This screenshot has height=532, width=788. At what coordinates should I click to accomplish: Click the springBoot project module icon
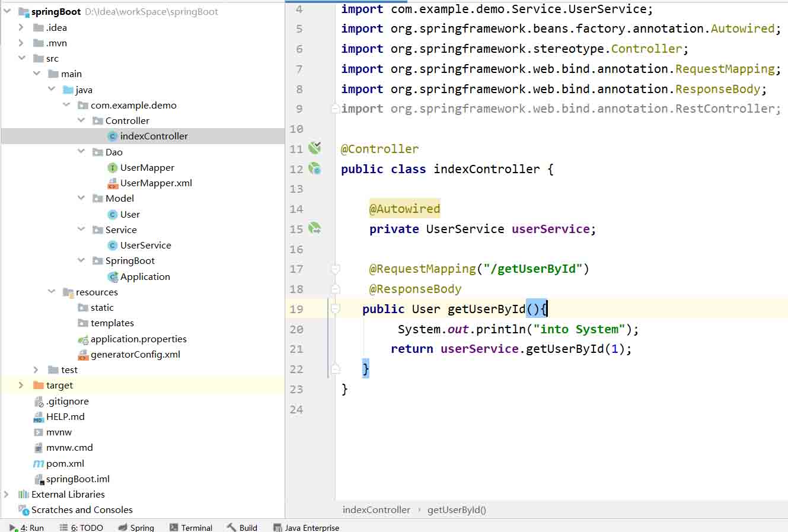pyautogui.click(x=24, y=12)
